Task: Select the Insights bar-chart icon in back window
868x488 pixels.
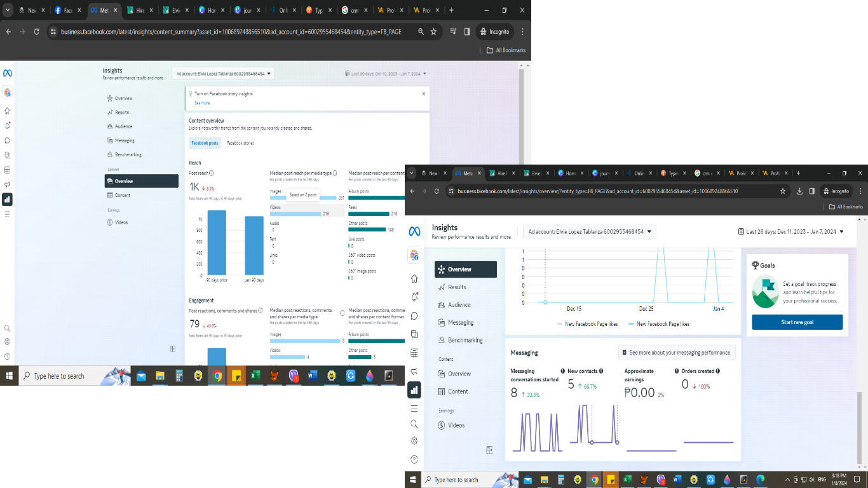Action: (8, 199)
